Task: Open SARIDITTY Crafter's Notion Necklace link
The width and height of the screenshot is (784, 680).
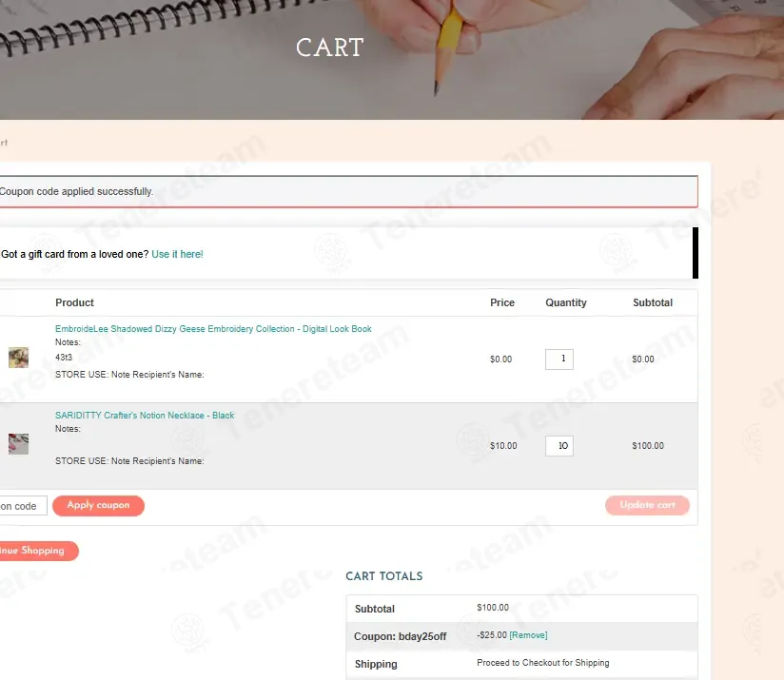Action: point(145,416)
